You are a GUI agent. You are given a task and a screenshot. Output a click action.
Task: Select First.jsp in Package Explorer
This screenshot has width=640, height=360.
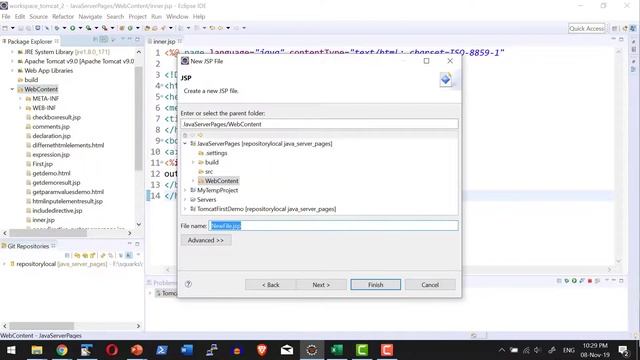click(x=39, y=164)
